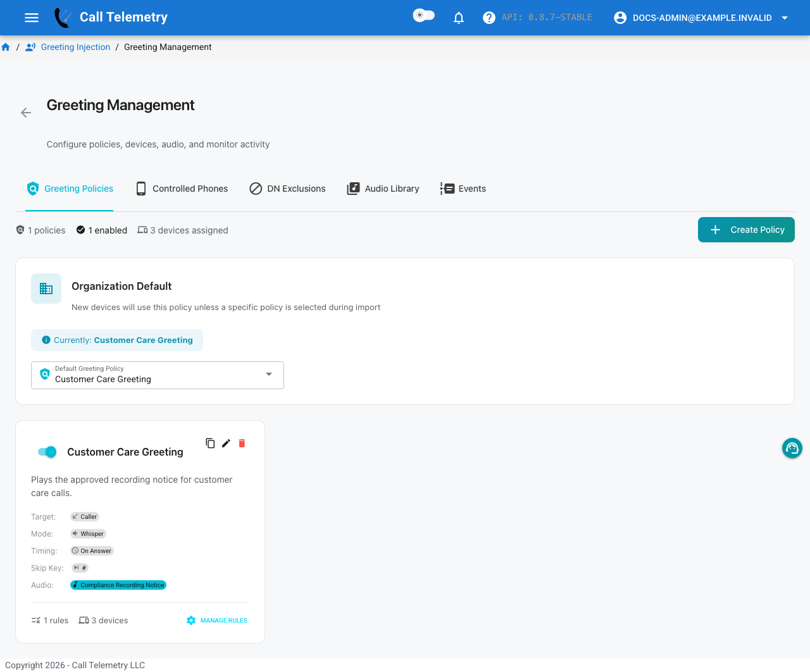The image size is (810, 672).
Task: Select the Greeting Policies tab
Action: tap(70, 189)
